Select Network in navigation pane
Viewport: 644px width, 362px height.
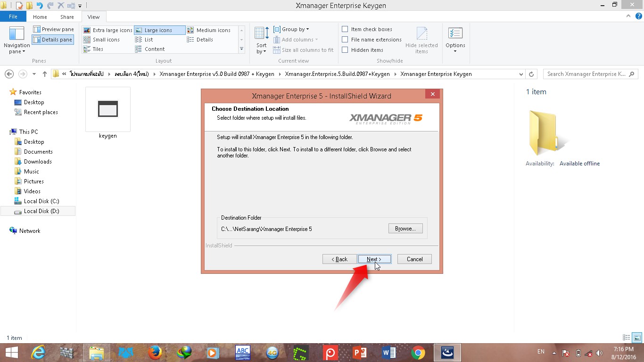(x=30, y=231)
